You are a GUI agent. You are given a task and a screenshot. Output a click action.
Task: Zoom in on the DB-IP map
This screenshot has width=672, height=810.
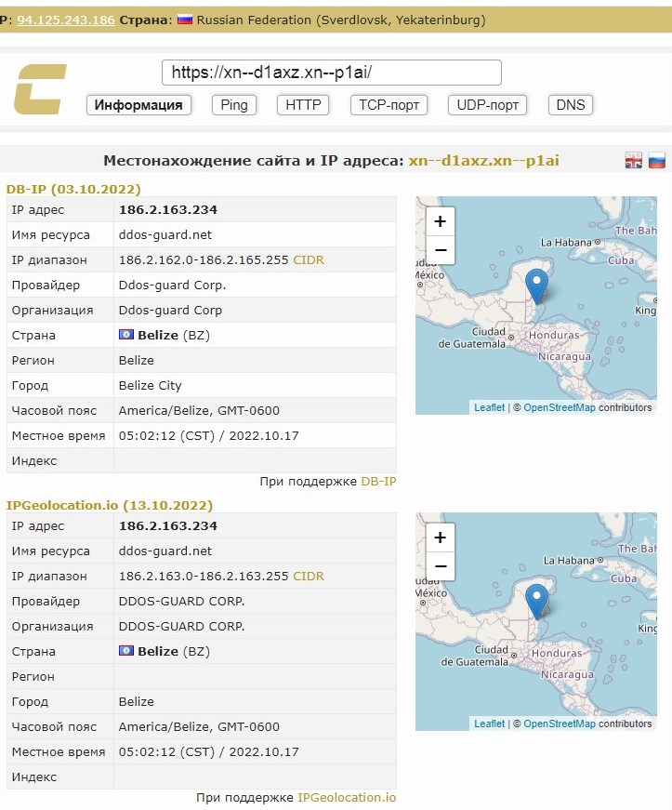[440, 221]
